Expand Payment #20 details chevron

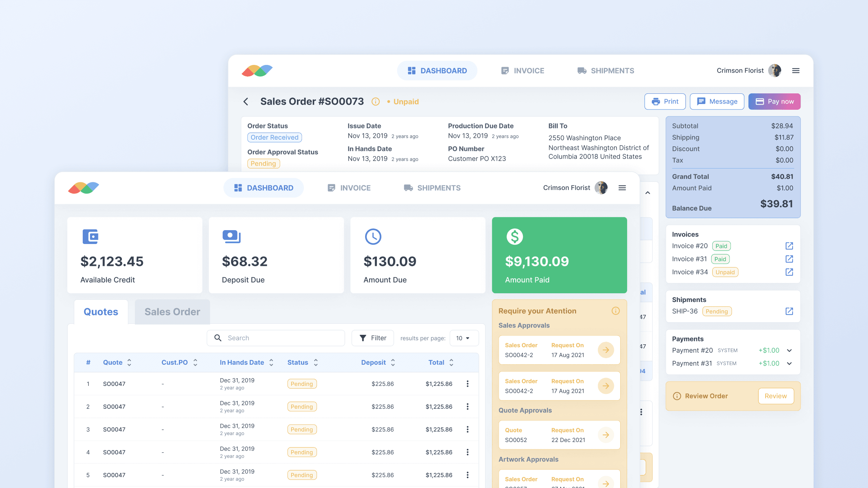click(789, 350)
